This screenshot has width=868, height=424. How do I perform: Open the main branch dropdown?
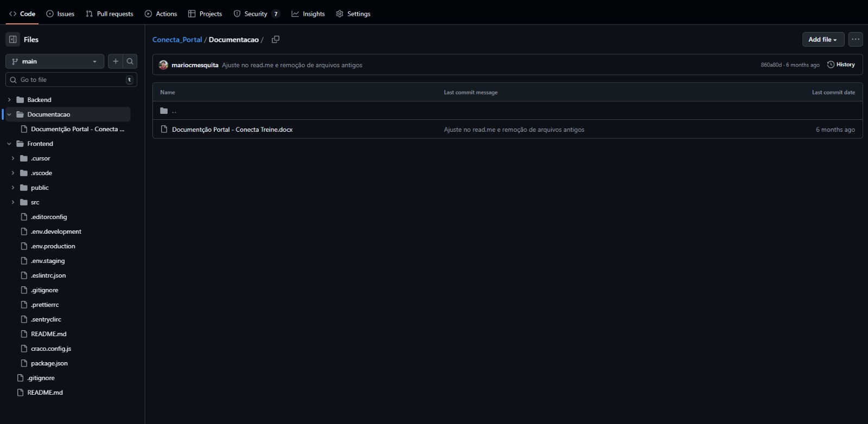click(x=54, y=61)
